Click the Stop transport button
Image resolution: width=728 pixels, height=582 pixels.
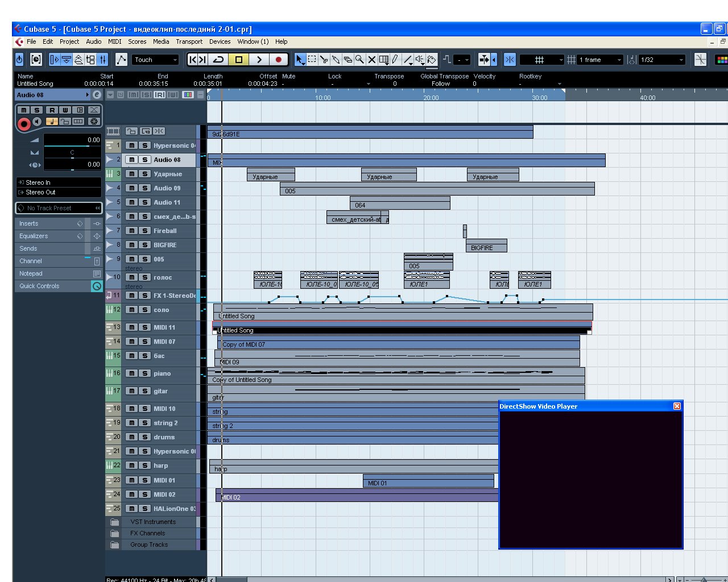pyautogui.click(x=239, y=59)
